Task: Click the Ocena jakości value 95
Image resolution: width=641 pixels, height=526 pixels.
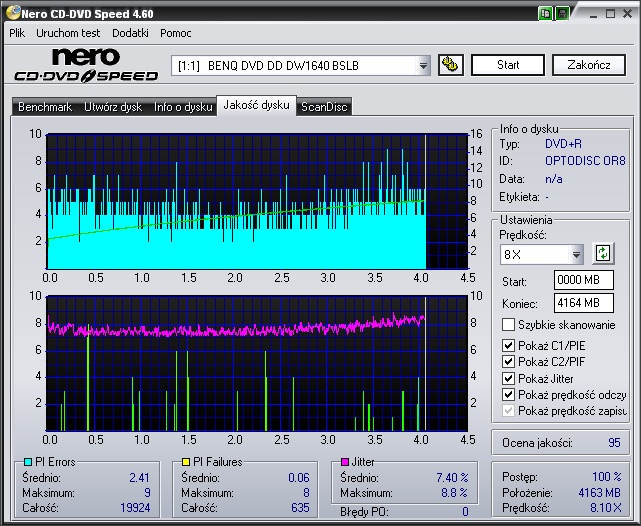Action: tap(614, 443)
